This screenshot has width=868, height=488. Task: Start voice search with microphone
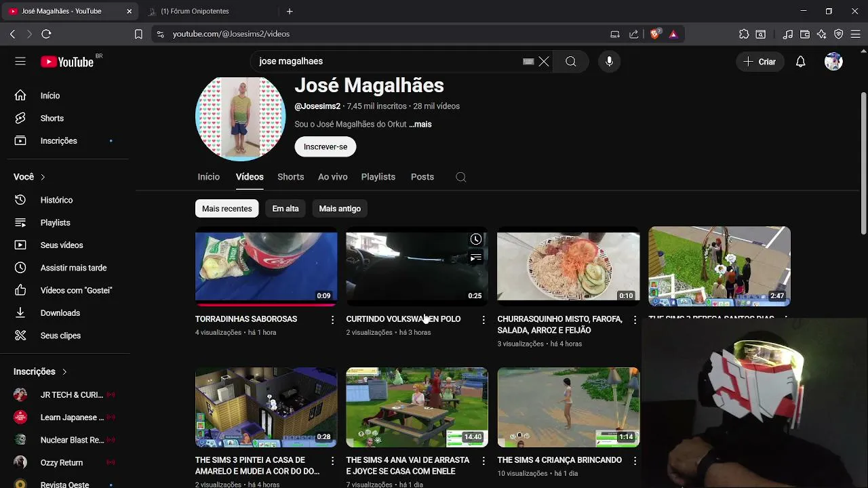pos(609,62)
